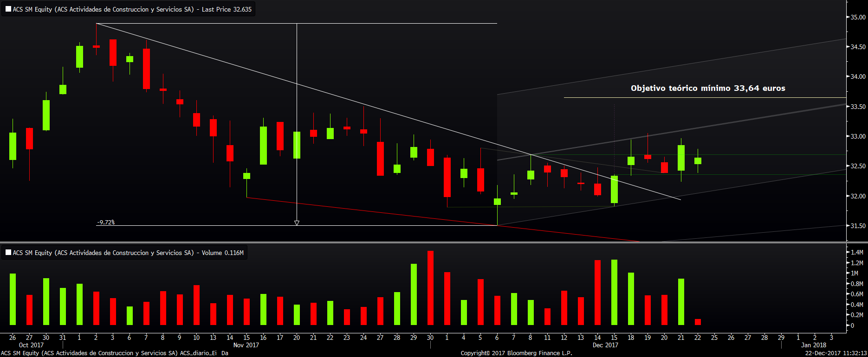Select the ACS SM Equity Volume 0.116M legend
The width and height of the screenshot is (868, 357).
pos(124,253)
